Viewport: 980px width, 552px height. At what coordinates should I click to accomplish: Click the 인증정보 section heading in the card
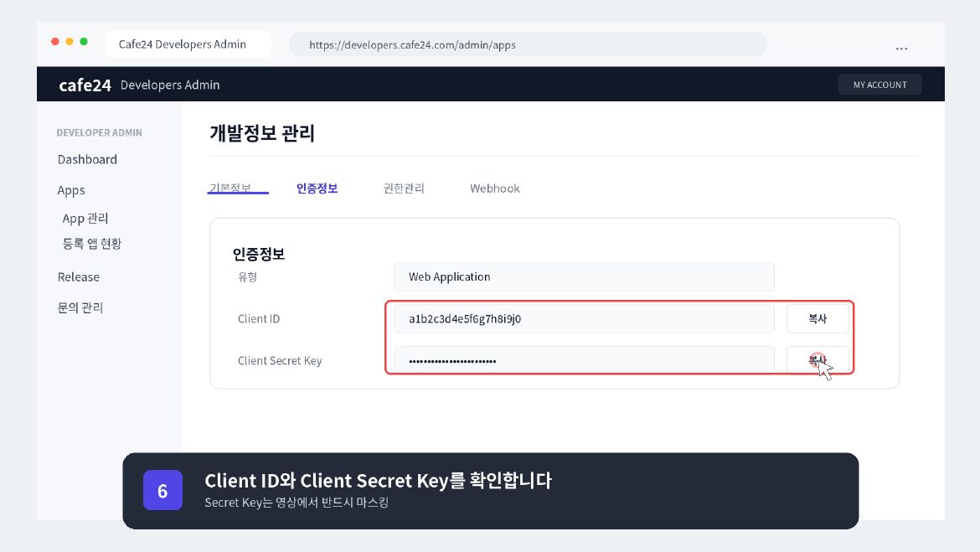click(259, 254)
